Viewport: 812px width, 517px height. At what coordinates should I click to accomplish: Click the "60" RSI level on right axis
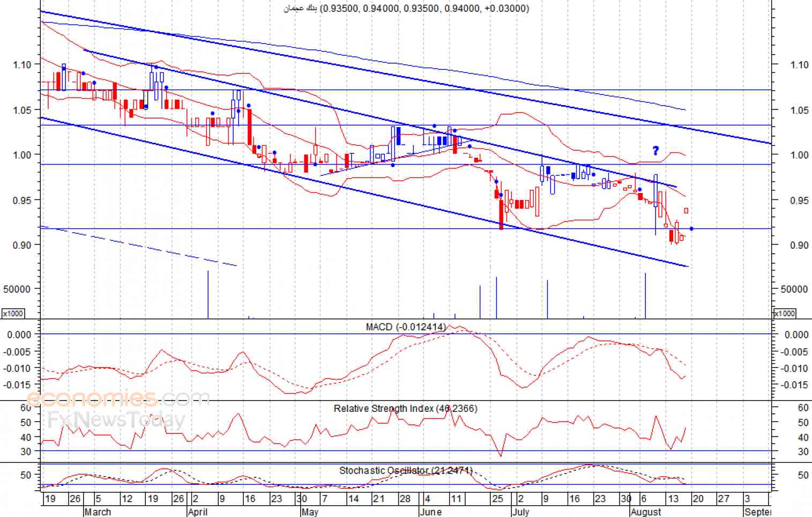803,408
